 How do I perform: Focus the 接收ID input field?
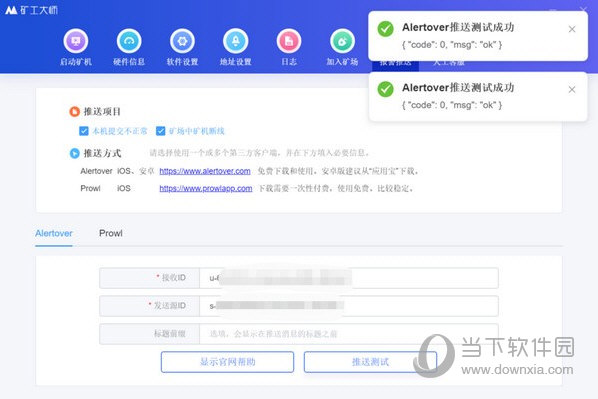coord(349,278)
